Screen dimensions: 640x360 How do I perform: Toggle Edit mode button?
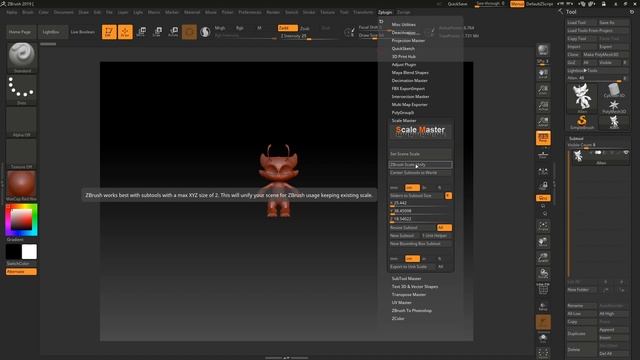click(109, 32)
